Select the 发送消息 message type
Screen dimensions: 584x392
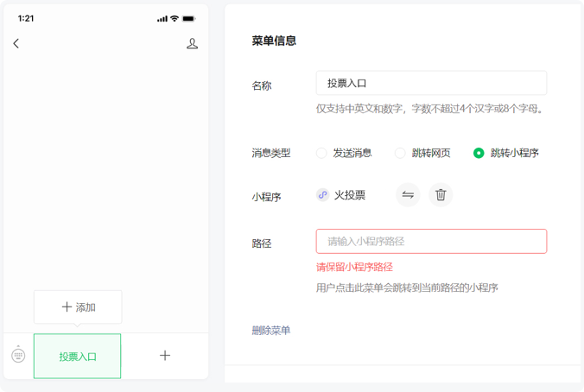(321, 153)
